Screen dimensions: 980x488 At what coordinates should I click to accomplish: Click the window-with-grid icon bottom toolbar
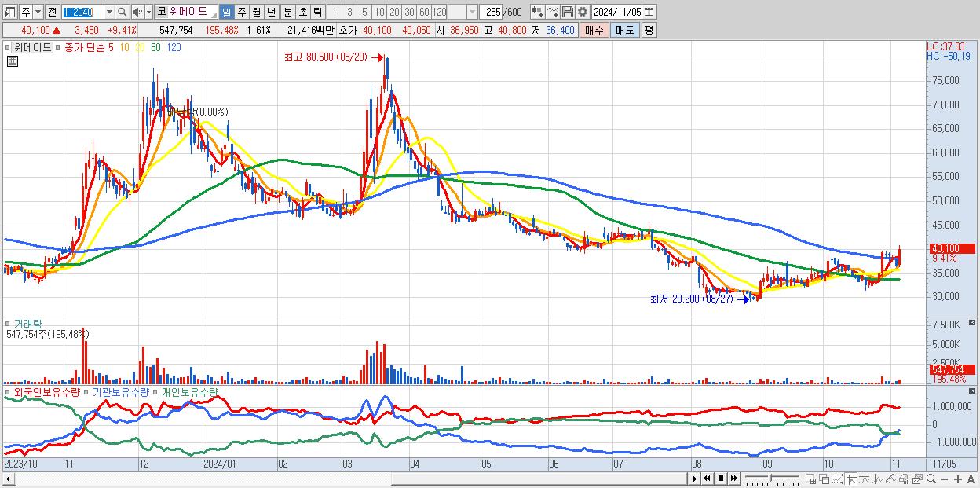coord(810,479)
